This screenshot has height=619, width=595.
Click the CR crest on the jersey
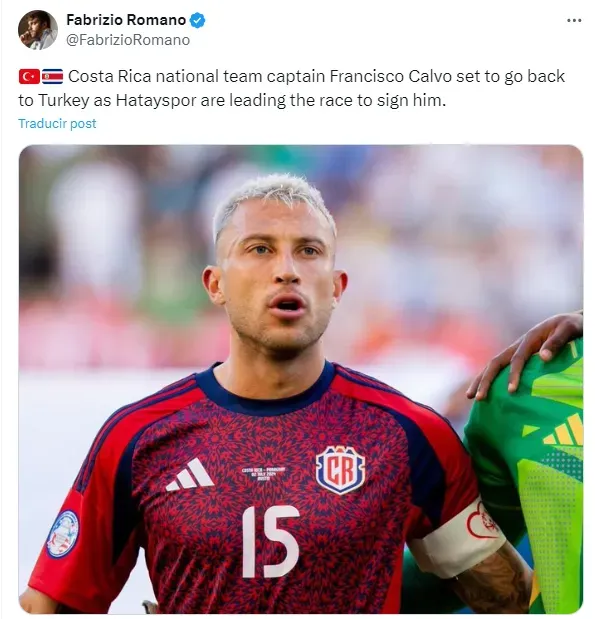click(x=340, y=469)
